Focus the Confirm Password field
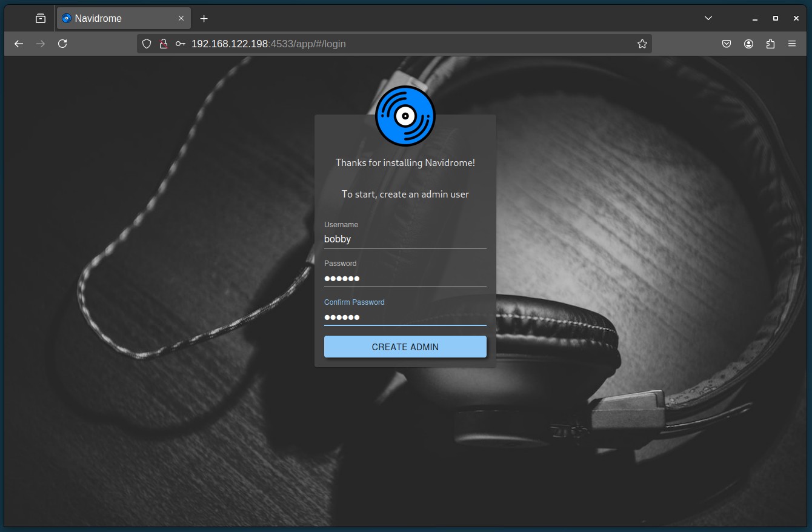The width and height of the screenshot is (812, 532). [405, 317]
